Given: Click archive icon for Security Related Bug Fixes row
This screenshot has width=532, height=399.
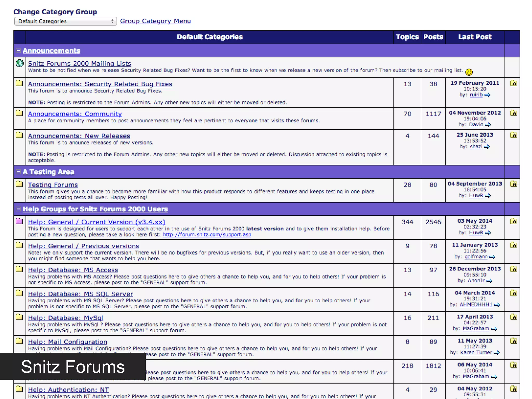Looking at the screenshot, I should (x=514, y=83).
